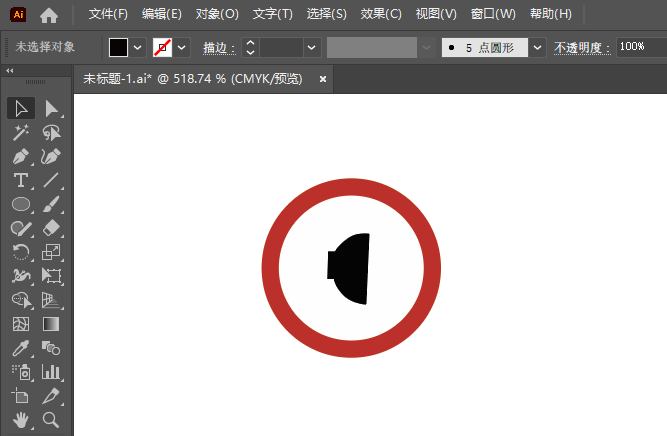The width and height of the screenshot is (667, 436).
Task: Adjust stroke weight with the up/down stepper
Action: (x=251, y=47)
